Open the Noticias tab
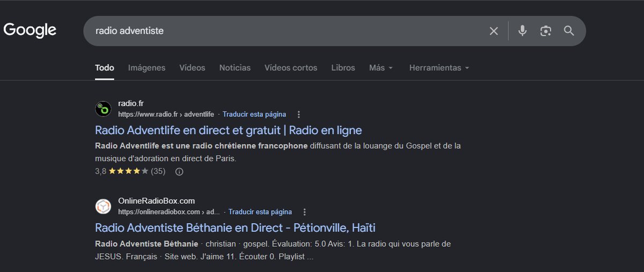 (x=235, y=68)
